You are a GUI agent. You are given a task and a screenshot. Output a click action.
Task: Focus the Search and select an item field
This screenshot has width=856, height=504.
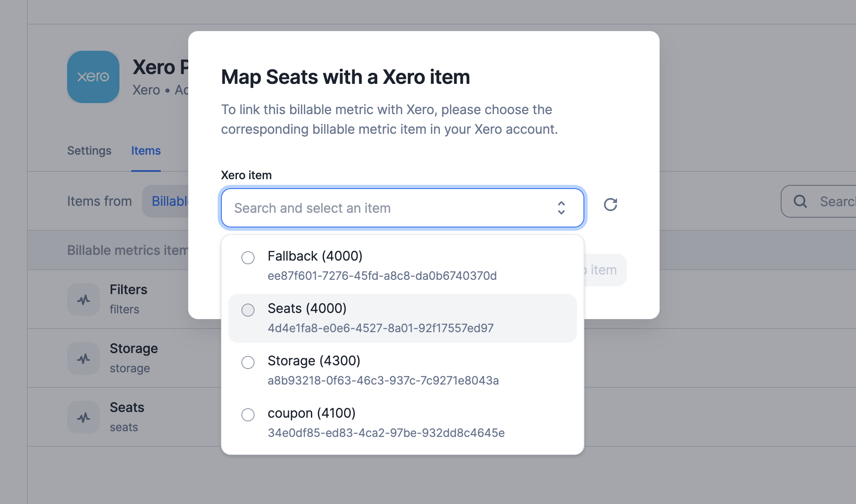tap(403, 208)
